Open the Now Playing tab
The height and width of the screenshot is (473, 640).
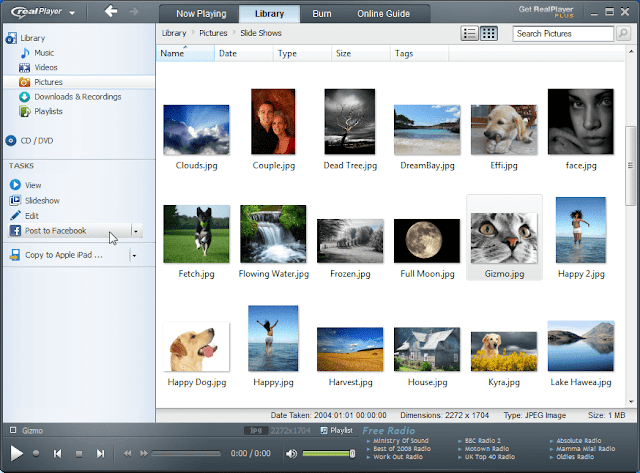coord(201,13)
